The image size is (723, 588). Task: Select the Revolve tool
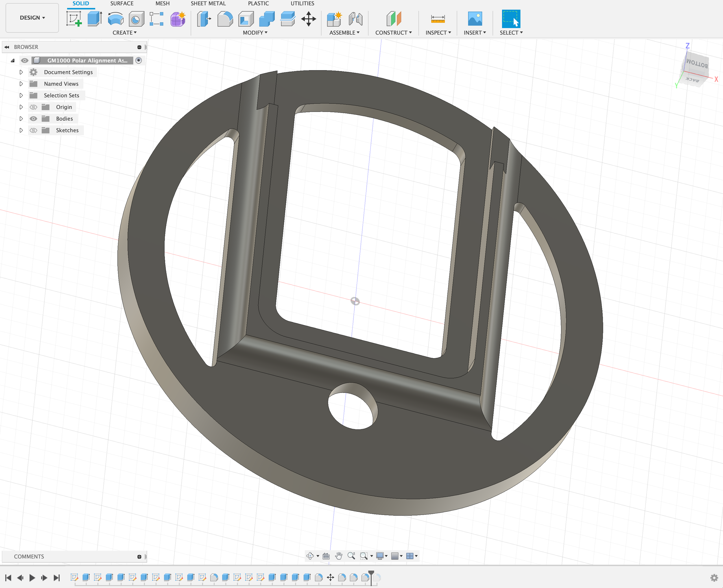tap(115, 19)
